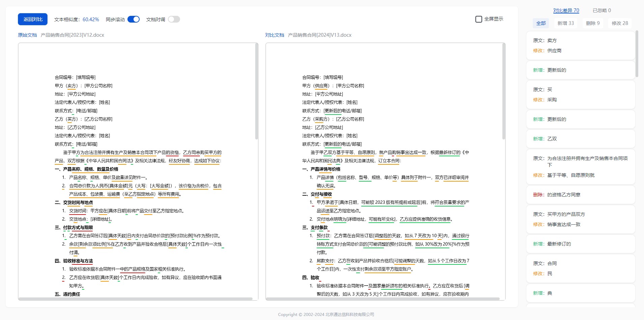Click the horizontal scrollbar of compared document
The image size is (644, 320).
pos(383,299)
